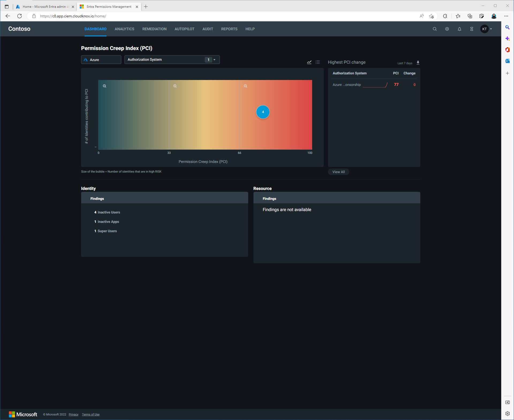This screenshot has width=514, height=420.
Task: Go to the Analytics tab
Action: pos(124,29)
